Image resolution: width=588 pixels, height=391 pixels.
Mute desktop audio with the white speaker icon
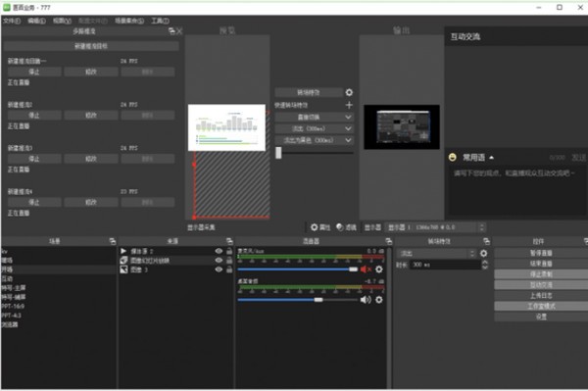pyautogui.click(x=366, y=300)
